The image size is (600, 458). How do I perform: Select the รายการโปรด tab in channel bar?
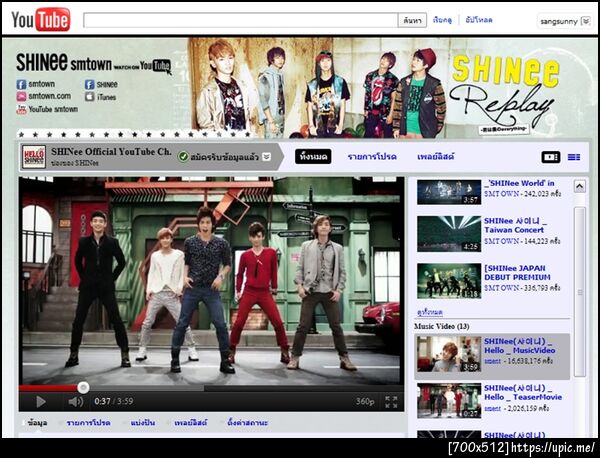[372, 157]
